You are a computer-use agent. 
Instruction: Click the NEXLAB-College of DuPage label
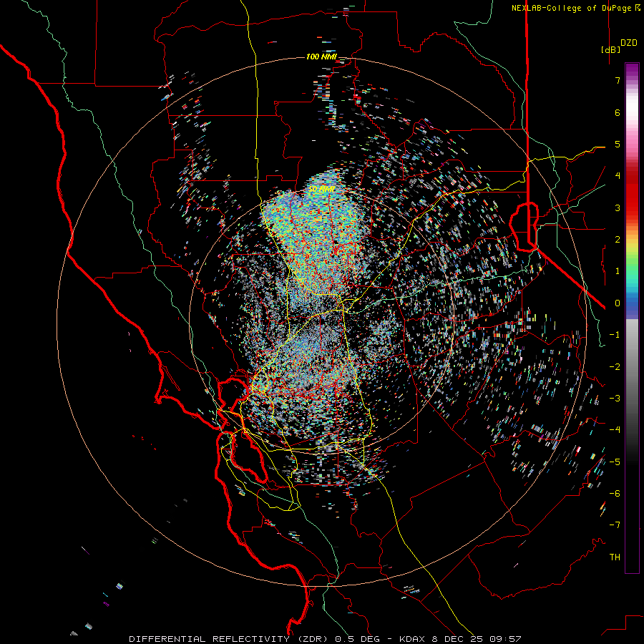[575, 8]
